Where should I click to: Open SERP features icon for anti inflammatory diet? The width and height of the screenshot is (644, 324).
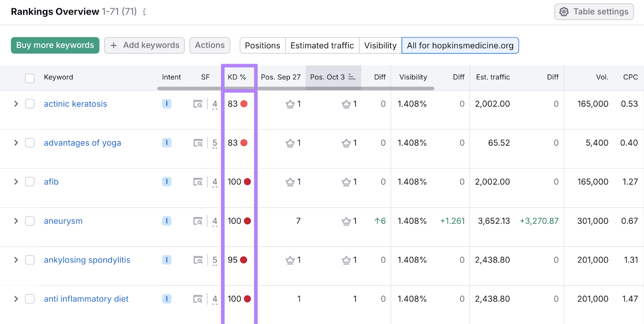pos(198,299)
